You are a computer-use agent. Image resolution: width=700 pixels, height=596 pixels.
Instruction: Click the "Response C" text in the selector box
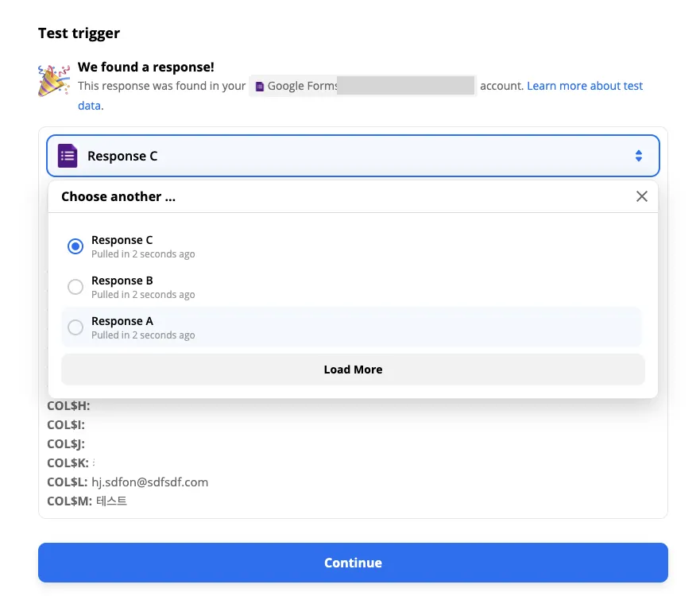pos(122,156)
